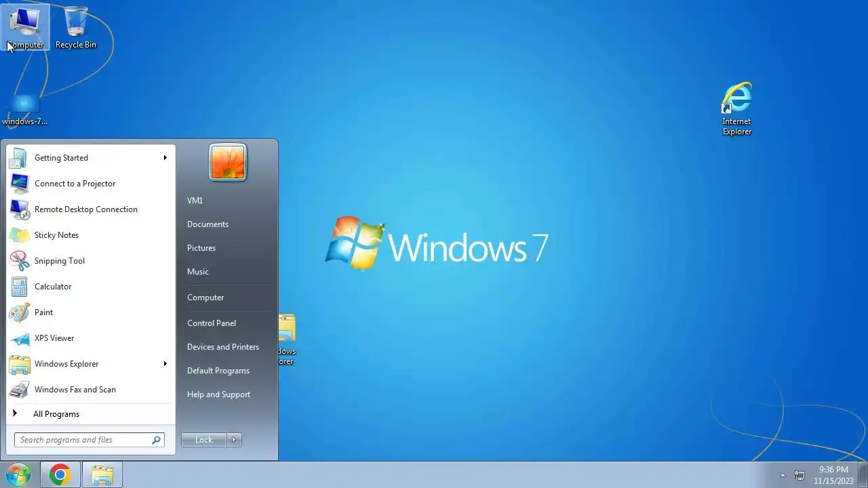The height and width of the screenshot is (488, 868).
Task: Click the Show desktop strip at taskbar end
Action: pos(863,475)
